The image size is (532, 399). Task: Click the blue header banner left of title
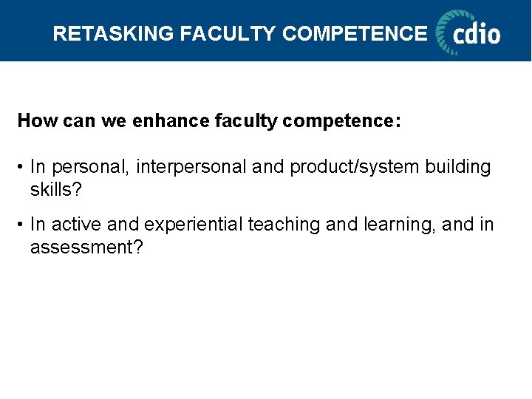[26, 32]
